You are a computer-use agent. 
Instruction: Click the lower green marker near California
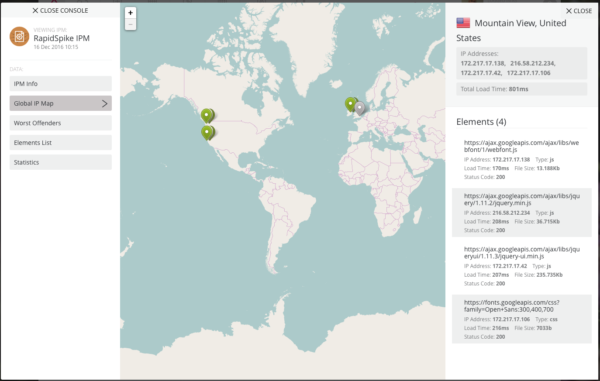coord(207,133)
